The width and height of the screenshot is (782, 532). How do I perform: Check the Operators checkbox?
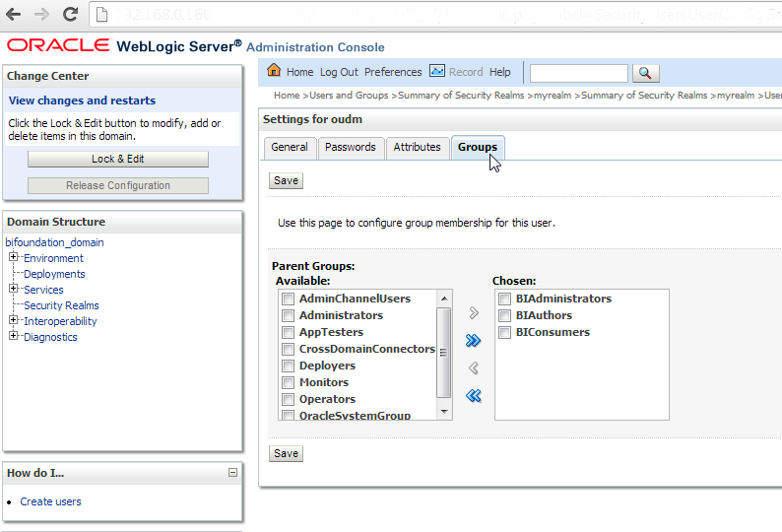[x=288, y=399]
